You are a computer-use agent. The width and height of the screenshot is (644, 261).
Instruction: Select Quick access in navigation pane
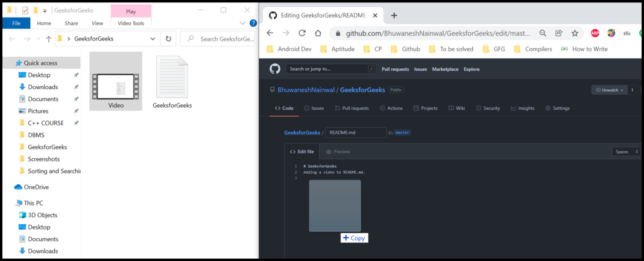42,63
